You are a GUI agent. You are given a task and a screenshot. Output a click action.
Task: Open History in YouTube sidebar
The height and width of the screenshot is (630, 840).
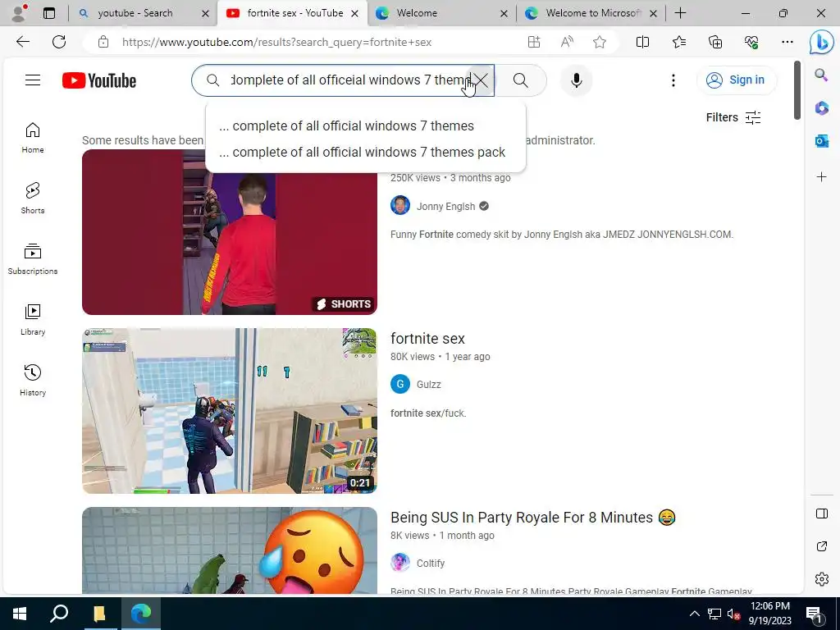tap(33, 381)
